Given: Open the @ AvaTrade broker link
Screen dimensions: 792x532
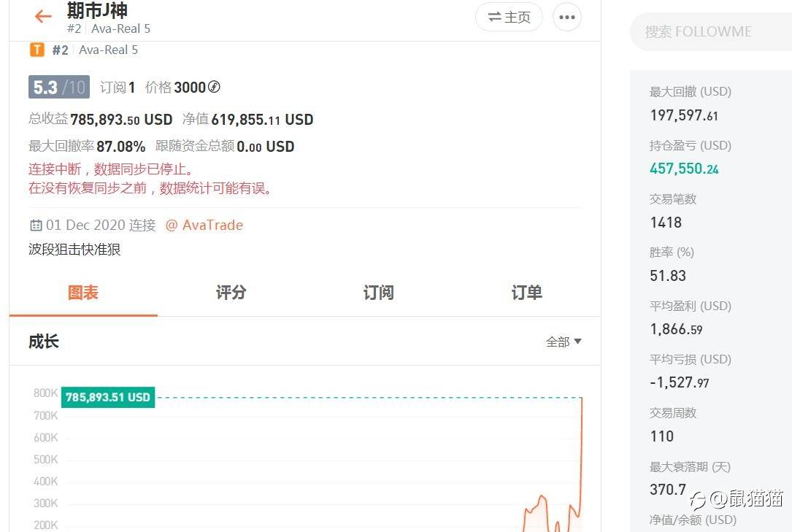Looking at the screenshot, I should (204, 225).
